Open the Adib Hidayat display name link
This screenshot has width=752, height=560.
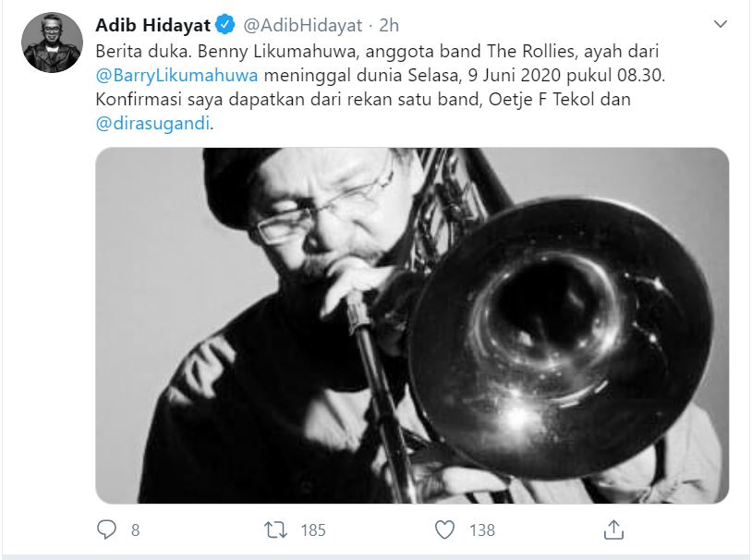pos(153,25)
